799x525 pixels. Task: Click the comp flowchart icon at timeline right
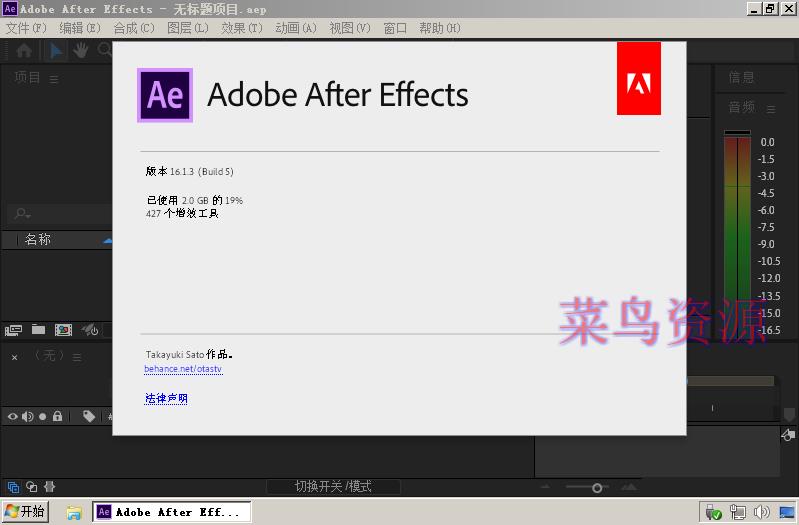(x=788, y=435)
